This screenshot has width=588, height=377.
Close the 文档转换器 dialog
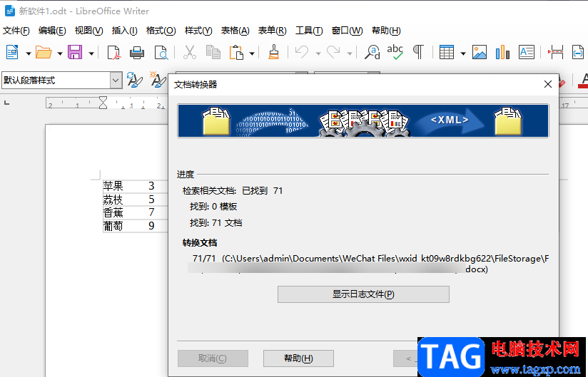[548, 84]
